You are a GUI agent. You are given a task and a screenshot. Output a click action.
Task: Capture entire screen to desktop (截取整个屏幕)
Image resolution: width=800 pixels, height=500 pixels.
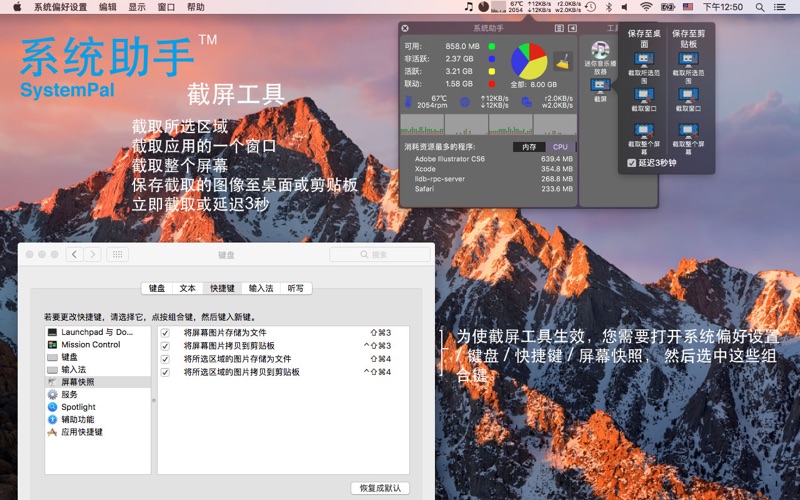644,131
